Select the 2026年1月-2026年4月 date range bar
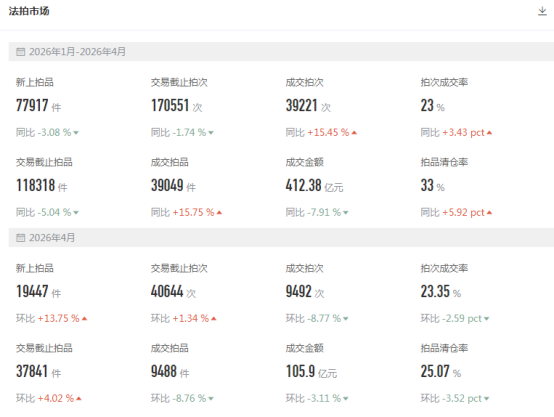Image resolution: width=554 pixels, height=417 pixels. pyautogui.click(x=281, y=52)
